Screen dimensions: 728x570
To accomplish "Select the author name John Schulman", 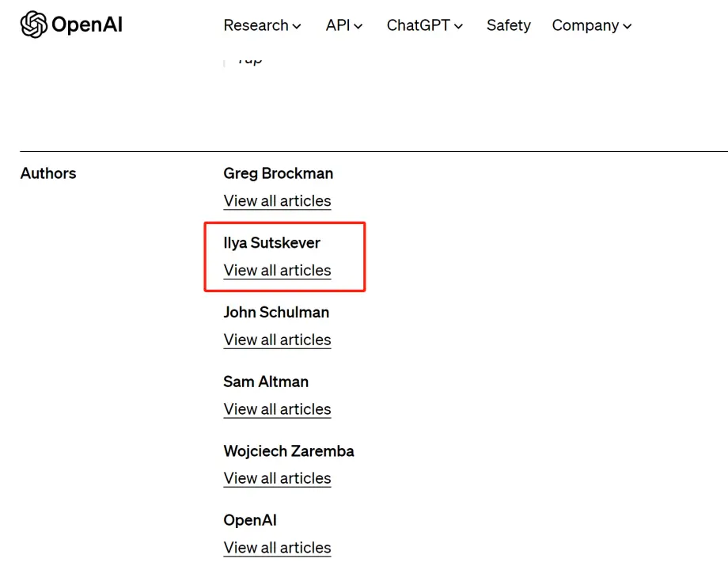I will click(276, 312).
